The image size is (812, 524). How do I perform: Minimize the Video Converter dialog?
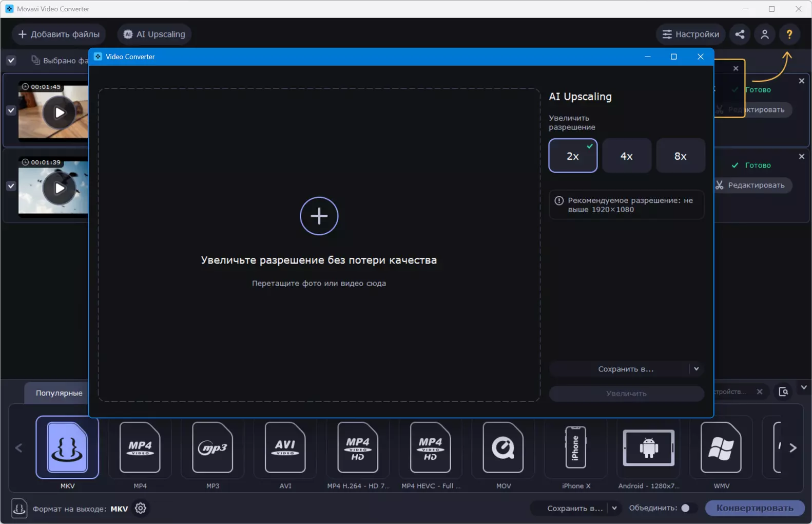point(648,57)
